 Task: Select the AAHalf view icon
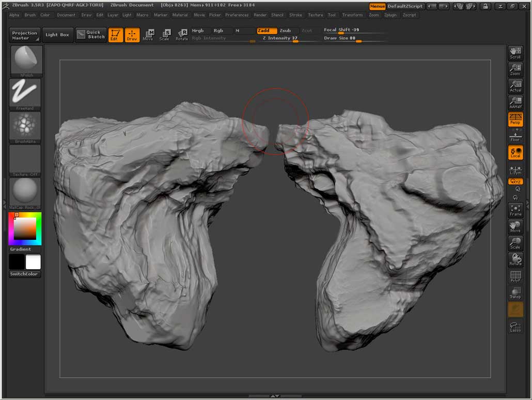(x=515, y=102)
